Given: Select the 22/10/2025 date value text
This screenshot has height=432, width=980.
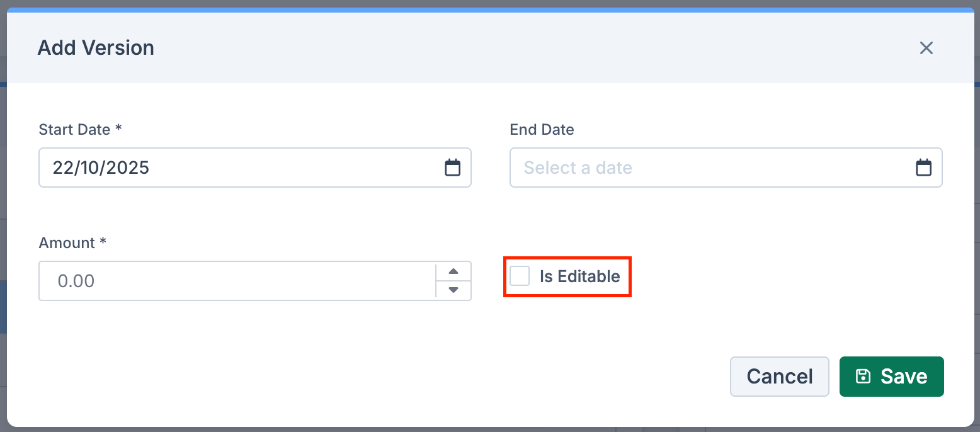Looking at the screenshot, I should coord(101,168).
